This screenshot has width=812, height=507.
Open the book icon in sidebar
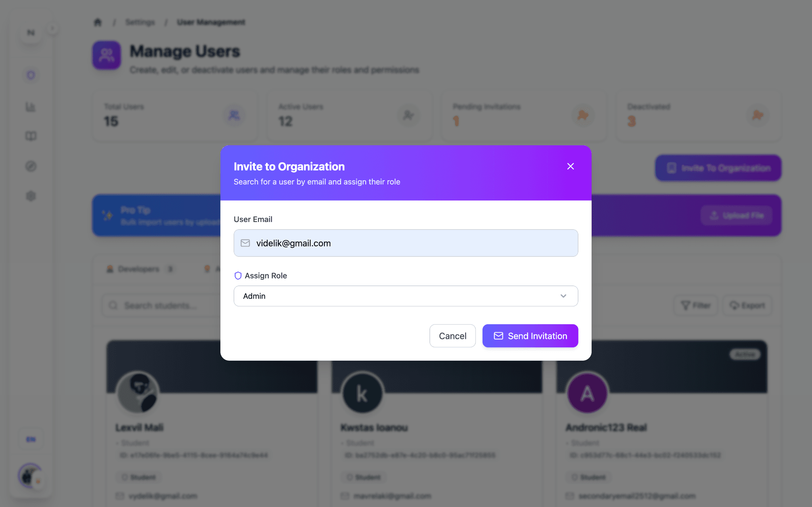pos(31,136)
